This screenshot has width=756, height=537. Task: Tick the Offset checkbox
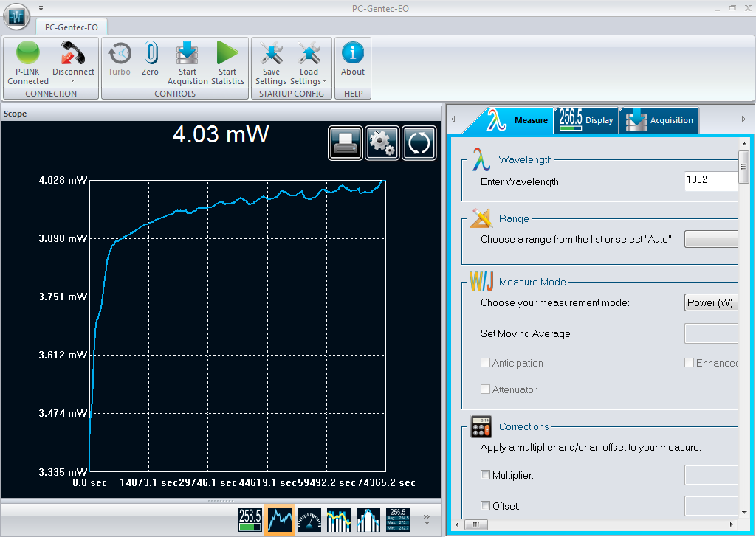tap(486, 506)
